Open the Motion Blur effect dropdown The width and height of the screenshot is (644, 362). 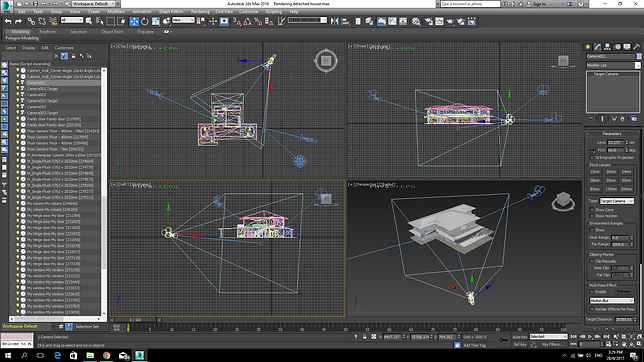[612, 301]
